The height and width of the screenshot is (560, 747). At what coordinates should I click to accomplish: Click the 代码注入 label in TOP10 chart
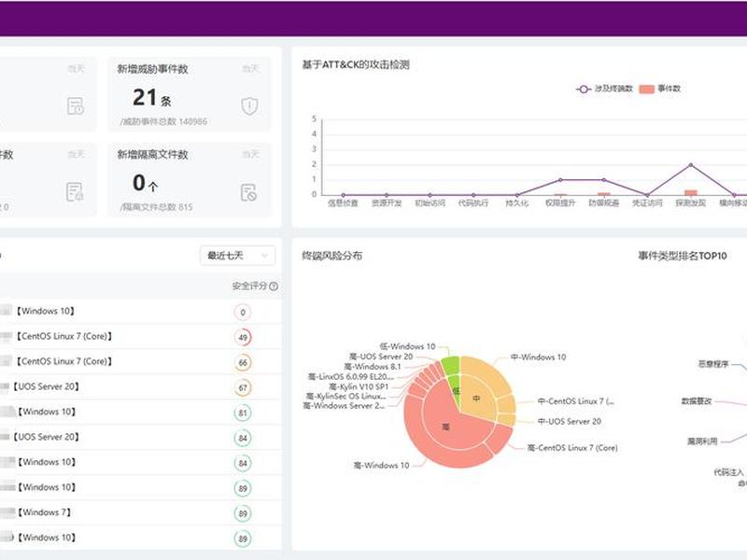728,472
